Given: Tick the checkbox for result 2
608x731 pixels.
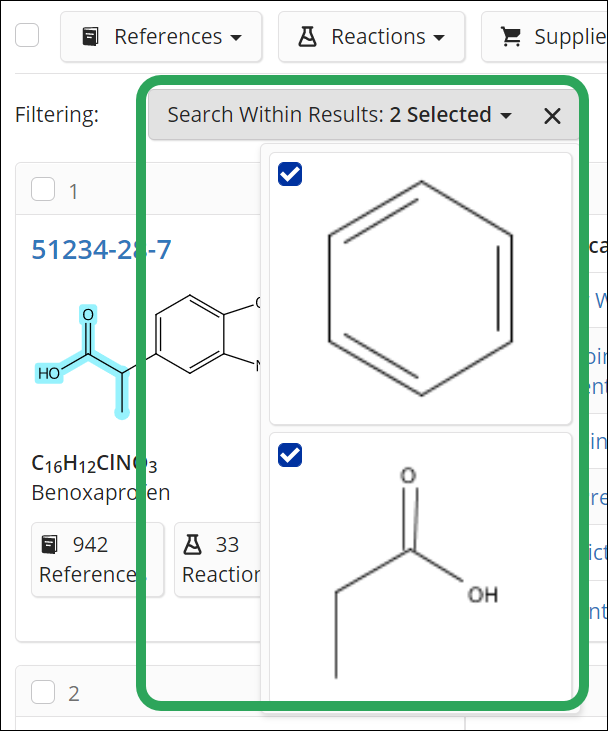Looking at the screenshot, I should tap(43, 692).
